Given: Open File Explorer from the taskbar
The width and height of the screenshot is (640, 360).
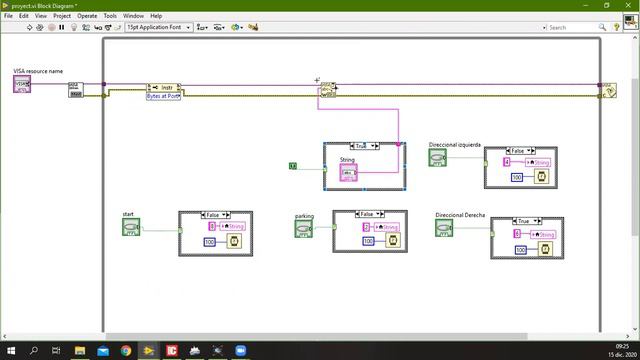Looking at the screenshot, I should (x=80, y=351).
